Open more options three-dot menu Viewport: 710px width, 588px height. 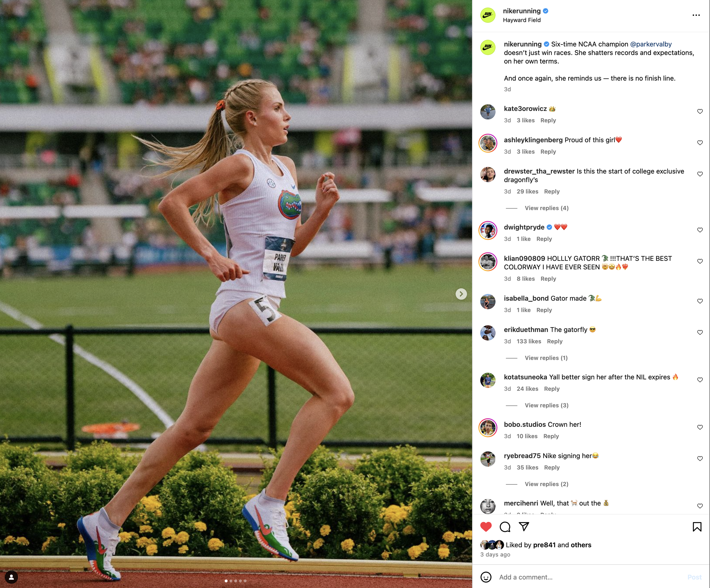(x=696, y=15)
